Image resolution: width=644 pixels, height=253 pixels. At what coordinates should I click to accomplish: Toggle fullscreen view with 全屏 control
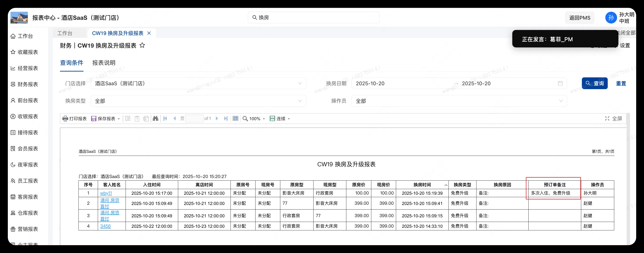point(614,118)
